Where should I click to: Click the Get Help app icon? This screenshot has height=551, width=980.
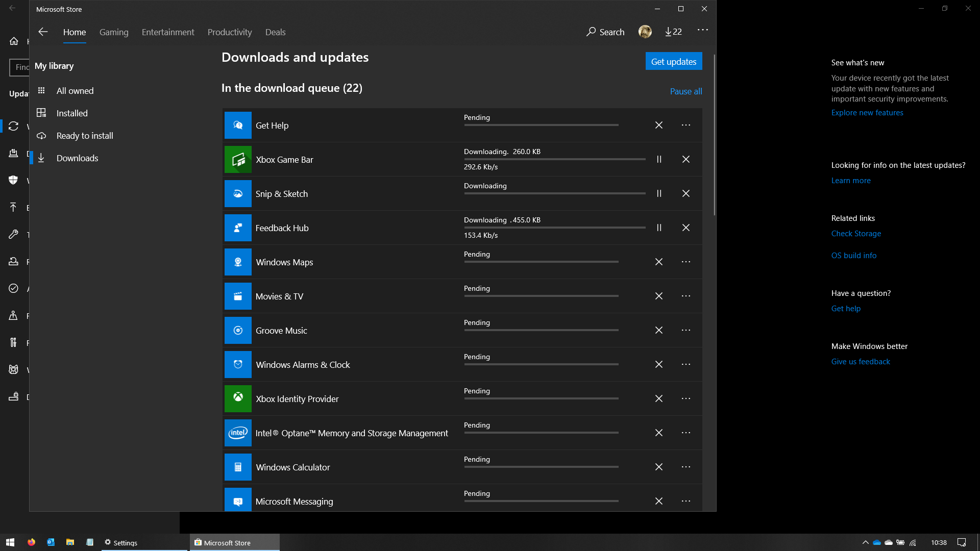(238, 125)
